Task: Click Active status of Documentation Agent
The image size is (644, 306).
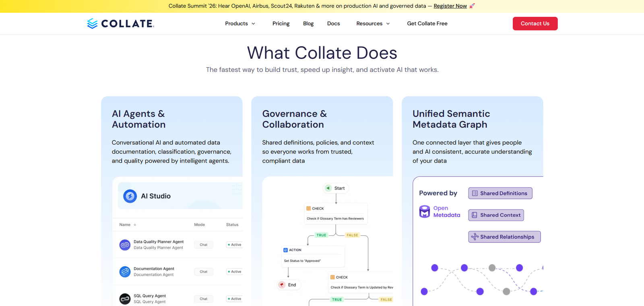Action: click(235, 272)
